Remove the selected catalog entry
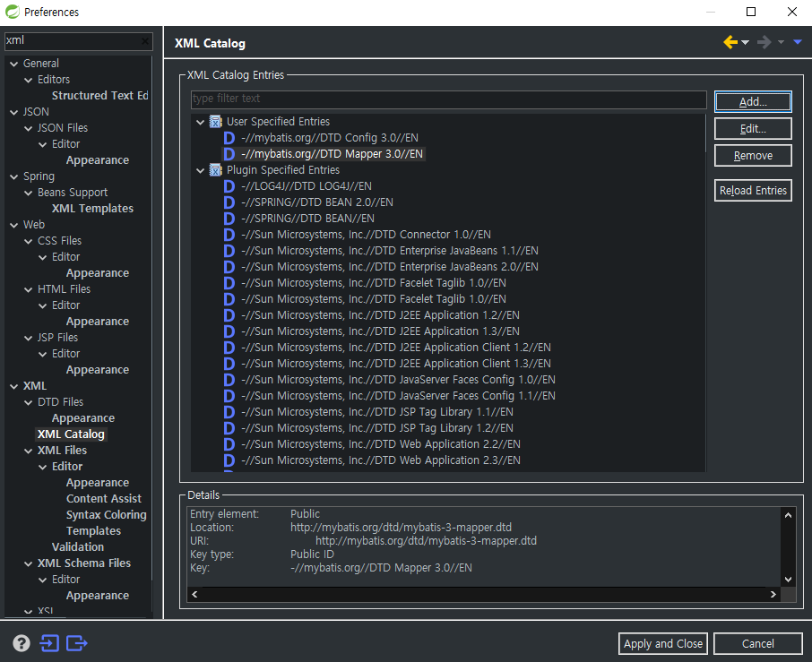The image size is (812, 662). (x=753, y=155)
